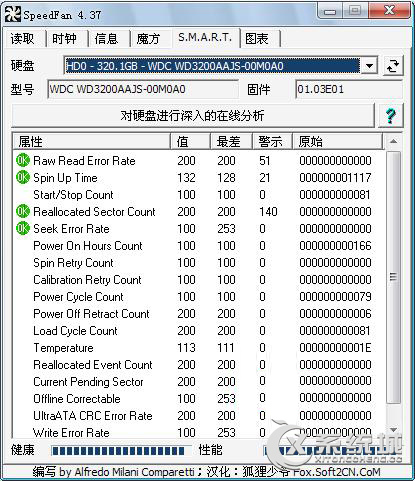The image size is (415, 481).
Task: Select the S.M.A.R.T. tab
Action: [205, 37]
